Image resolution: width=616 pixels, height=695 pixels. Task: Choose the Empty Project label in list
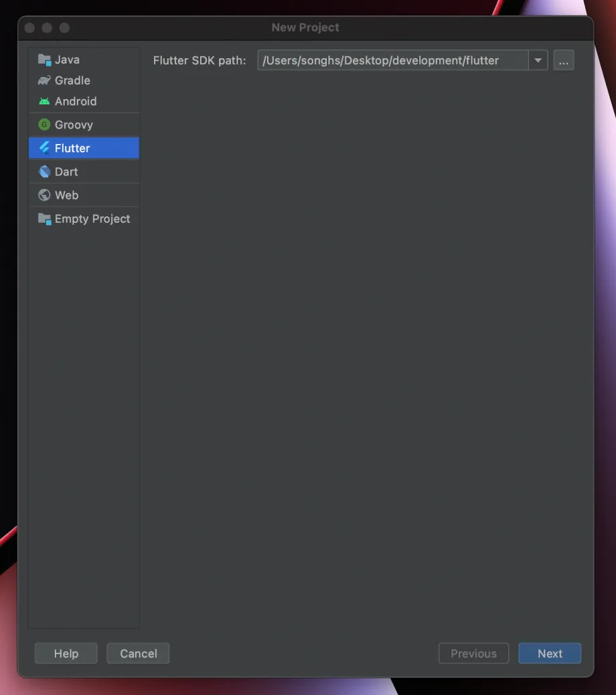pyautogui.click(x=92, y=219)
